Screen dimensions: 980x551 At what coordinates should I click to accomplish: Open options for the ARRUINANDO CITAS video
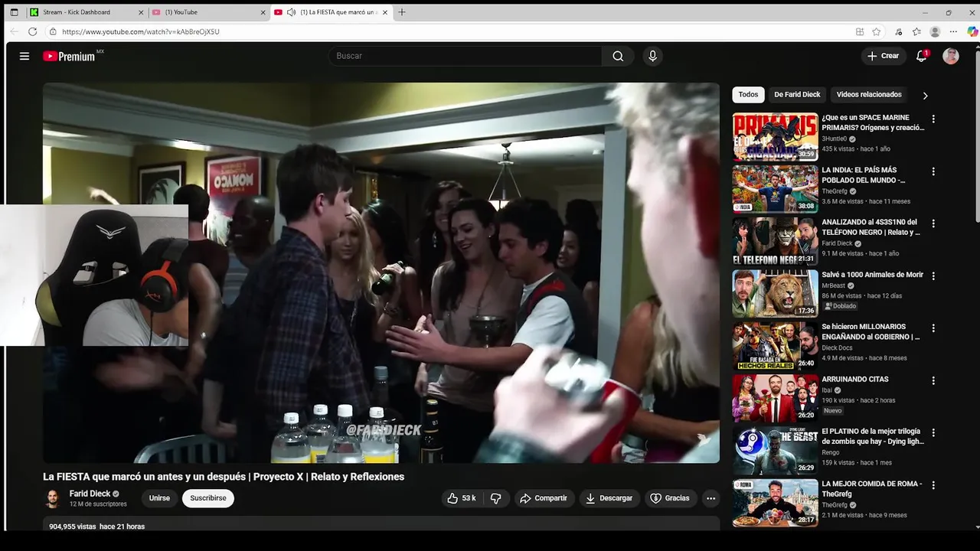click(x=933, y=380)
